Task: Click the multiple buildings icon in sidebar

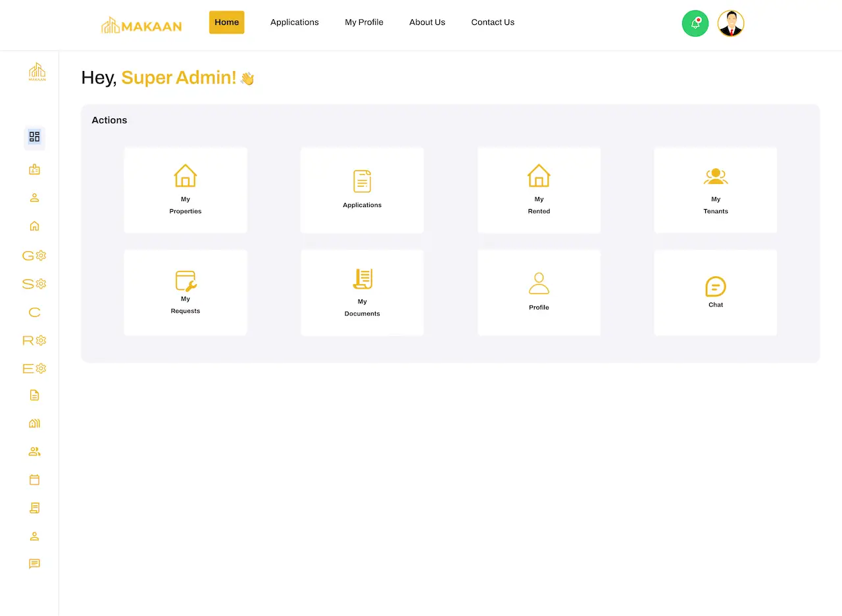Action: 34,423
